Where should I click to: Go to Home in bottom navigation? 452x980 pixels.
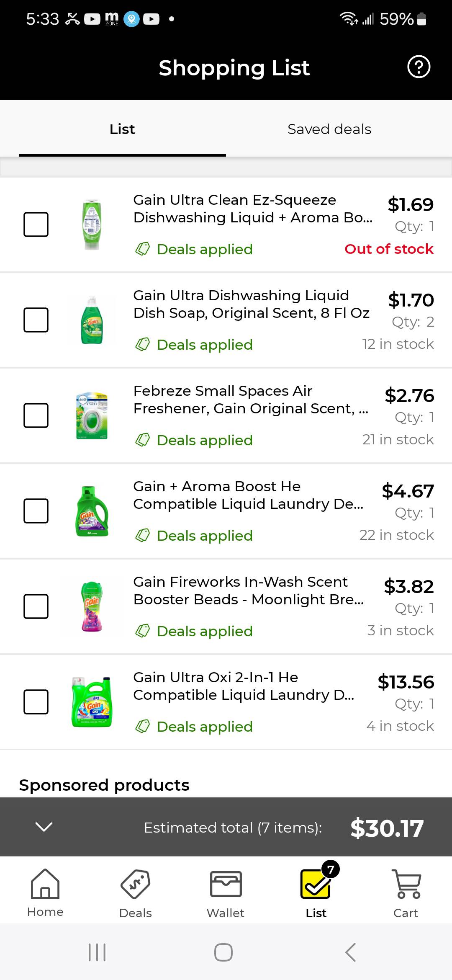[x=45, y=891]
